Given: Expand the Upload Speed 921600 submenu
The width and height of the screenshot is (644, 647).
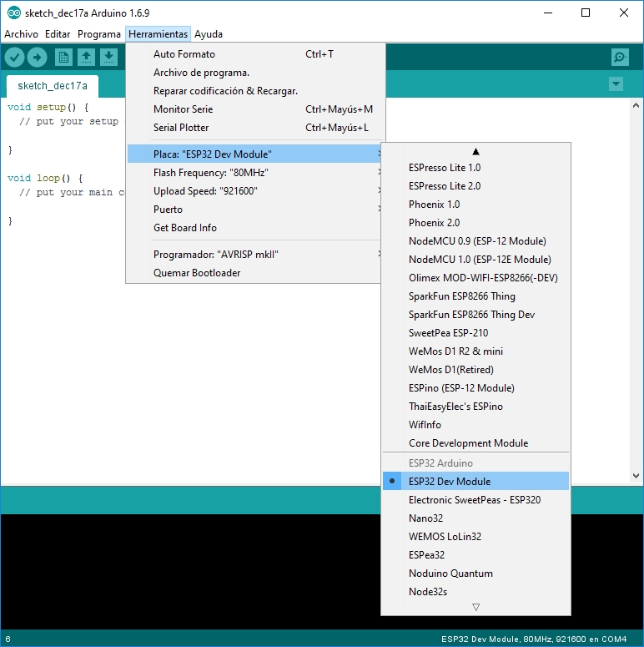Looking at the screenshot, I should [x=255, y=191].
